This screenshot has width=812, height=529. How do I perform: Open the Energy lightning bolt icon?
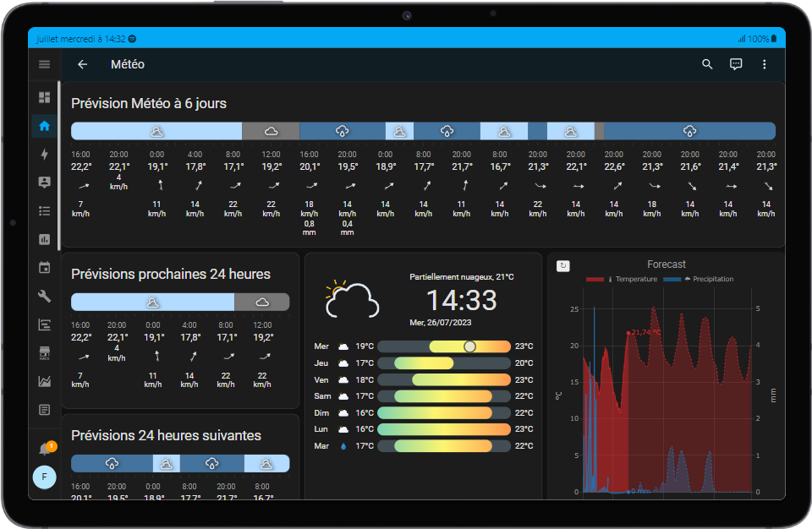(45, 155)
